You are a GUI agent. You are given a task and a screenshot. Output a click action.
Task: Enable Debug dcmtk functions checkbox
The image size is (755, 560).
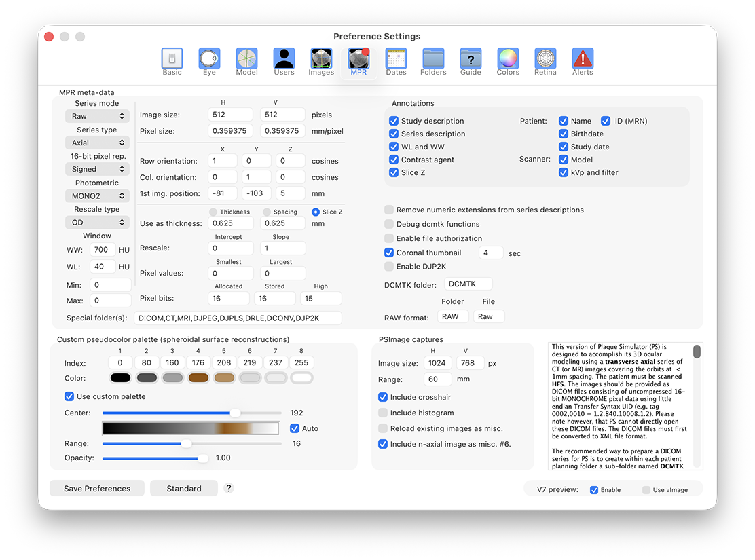[389, 224]
